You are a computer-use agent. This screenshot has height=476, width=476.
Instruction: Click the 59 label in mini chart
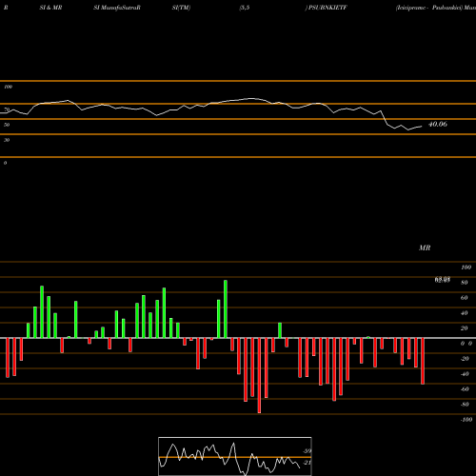307,451
